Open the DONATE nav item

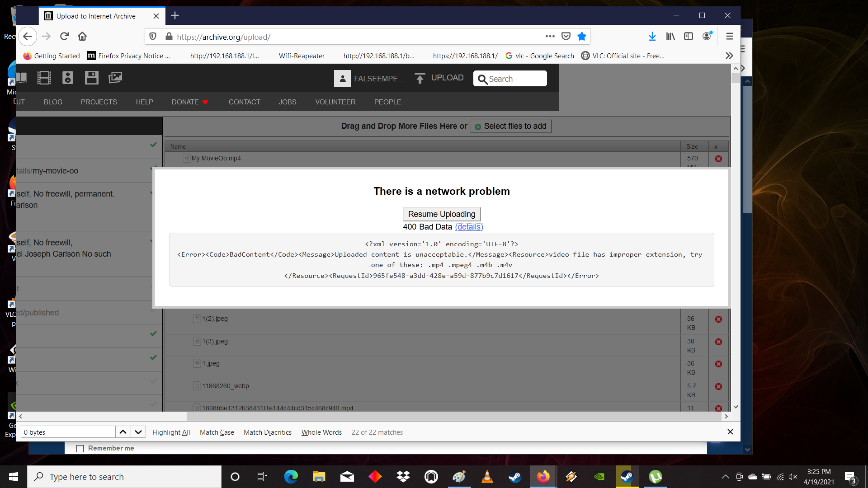click(190, 102)
